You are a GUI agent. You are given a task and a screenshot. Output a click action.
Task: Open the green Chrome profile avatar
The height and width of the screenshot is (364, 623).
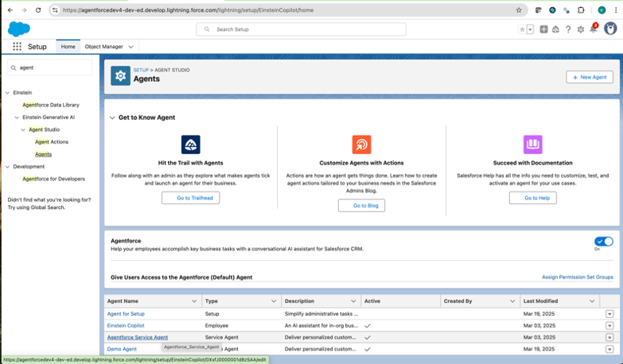(602, 10)
